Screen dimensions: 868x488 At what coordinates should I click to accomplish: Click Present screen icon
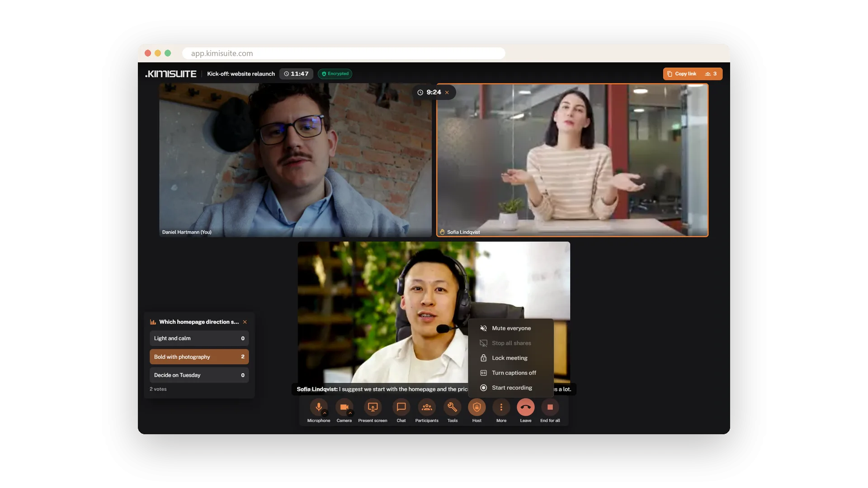click(x=373, y=407)
